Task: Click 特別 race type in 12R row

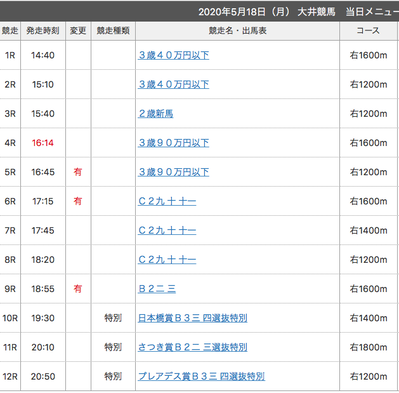Action: (113, 377)
